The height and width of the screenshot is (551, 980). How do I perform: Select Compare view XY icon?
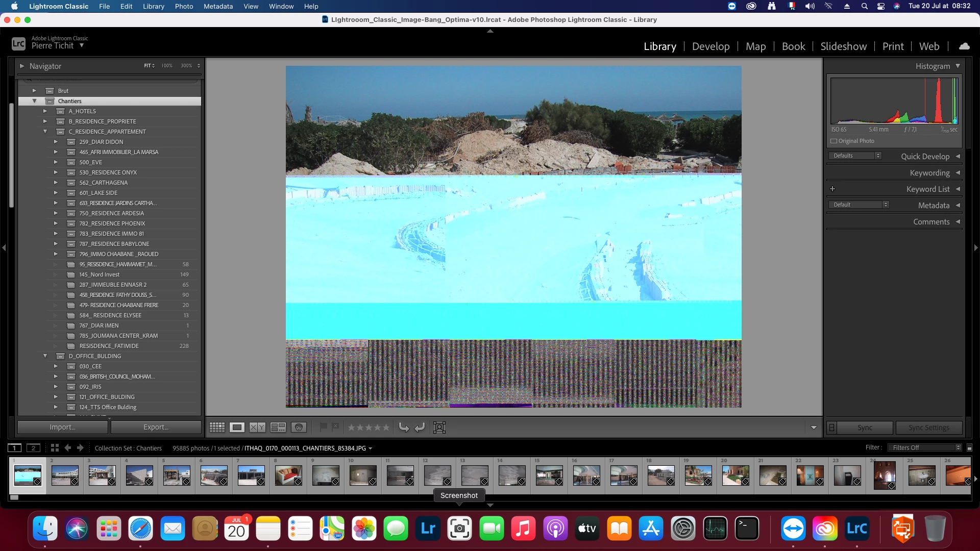(x=257, y=428)
